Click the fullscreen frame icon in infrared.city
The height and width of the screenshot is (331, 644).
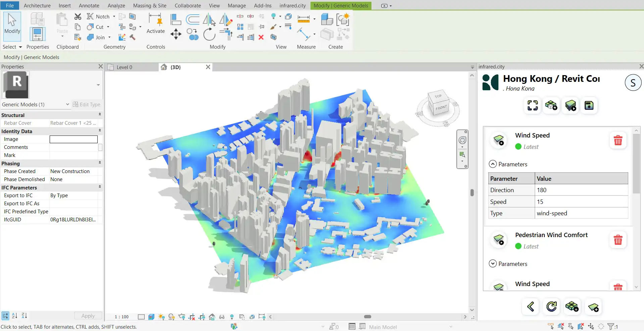(x=533, y=106)
